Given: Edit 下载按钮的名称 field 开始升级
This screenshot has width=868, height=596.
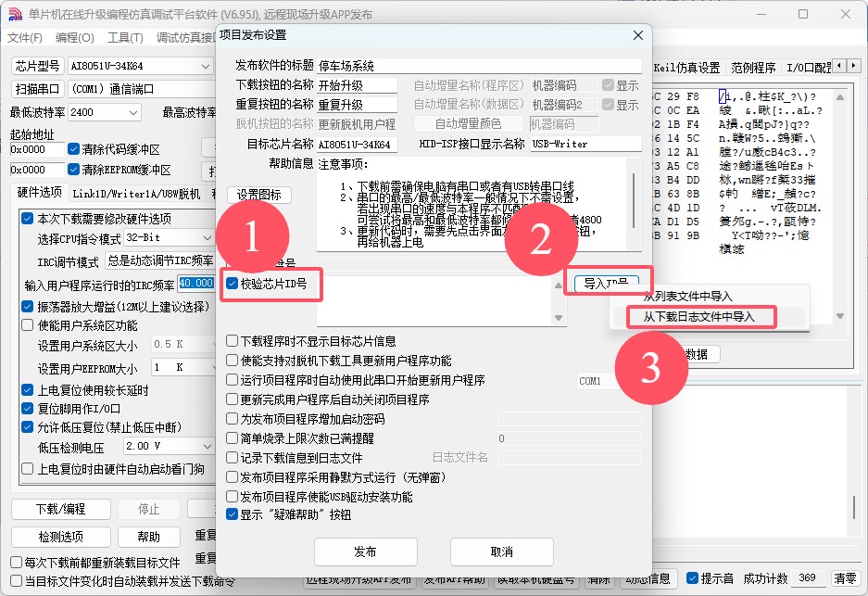Looking at the screenshot, I should [357, 85].
